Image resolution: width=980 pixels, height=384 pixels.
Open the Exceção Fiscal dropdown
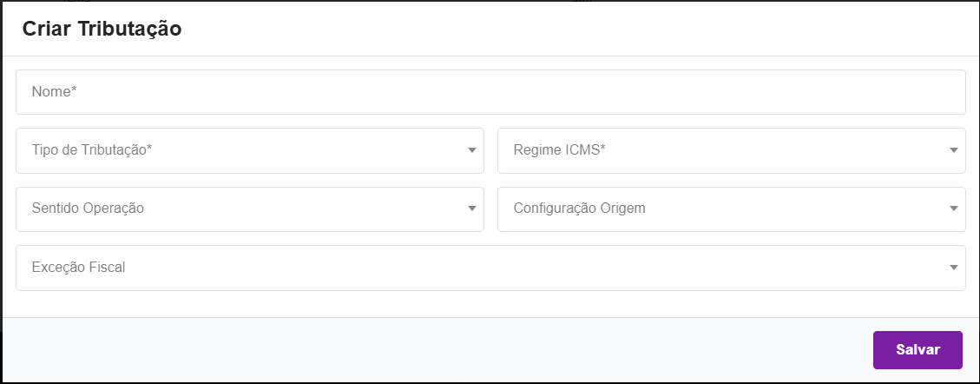[490, 268]
